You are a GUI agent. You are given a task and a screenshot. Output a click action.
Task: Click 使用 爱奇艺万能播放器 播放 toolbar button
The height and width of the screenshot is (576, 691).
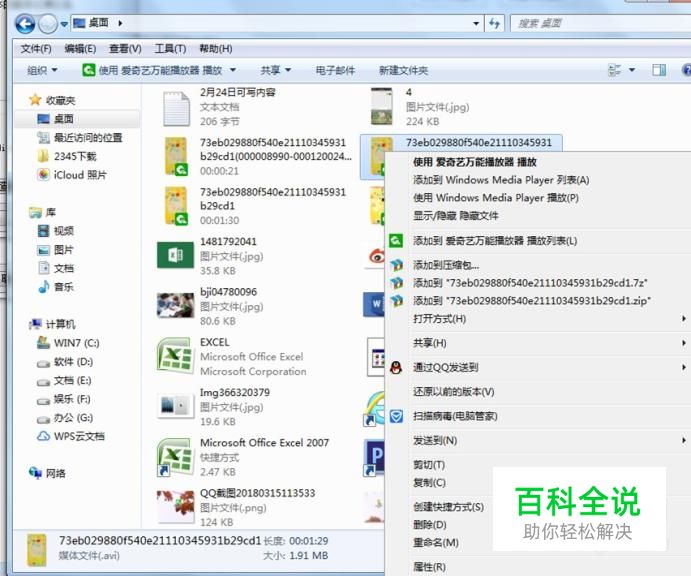(x=152, y=70)
